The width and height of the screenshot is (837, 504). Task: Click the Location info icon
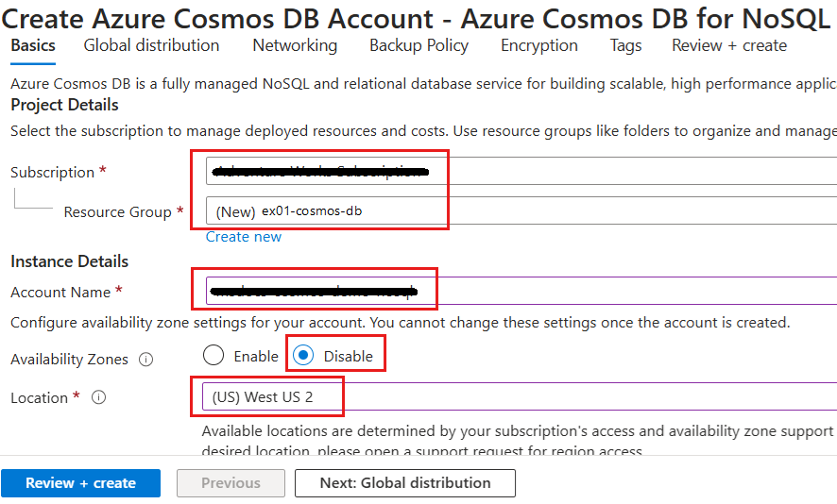pos(98,397)
